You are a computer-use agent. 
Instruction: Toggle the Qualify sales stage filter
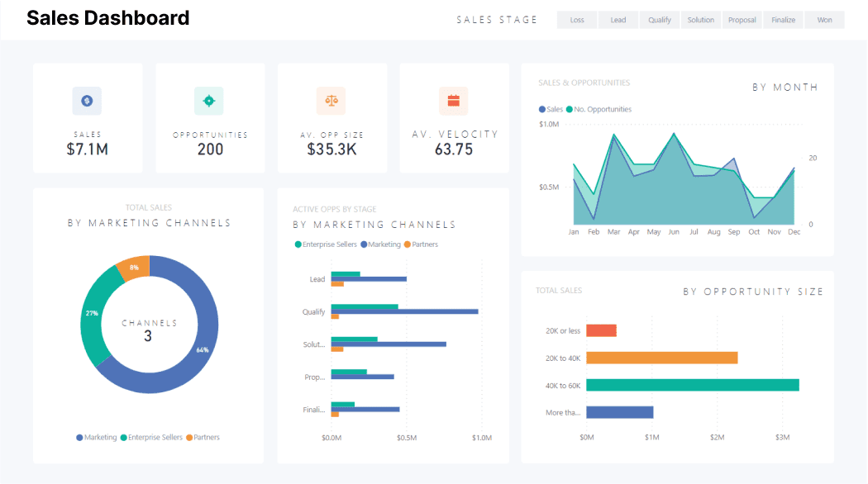tap(659, 19)
